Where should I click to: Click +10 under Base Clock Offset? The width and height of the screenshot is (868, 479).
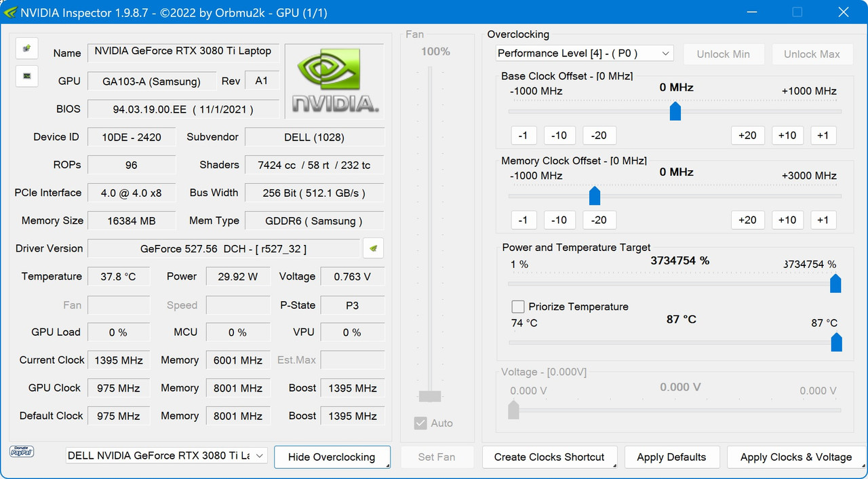point(787,135)
